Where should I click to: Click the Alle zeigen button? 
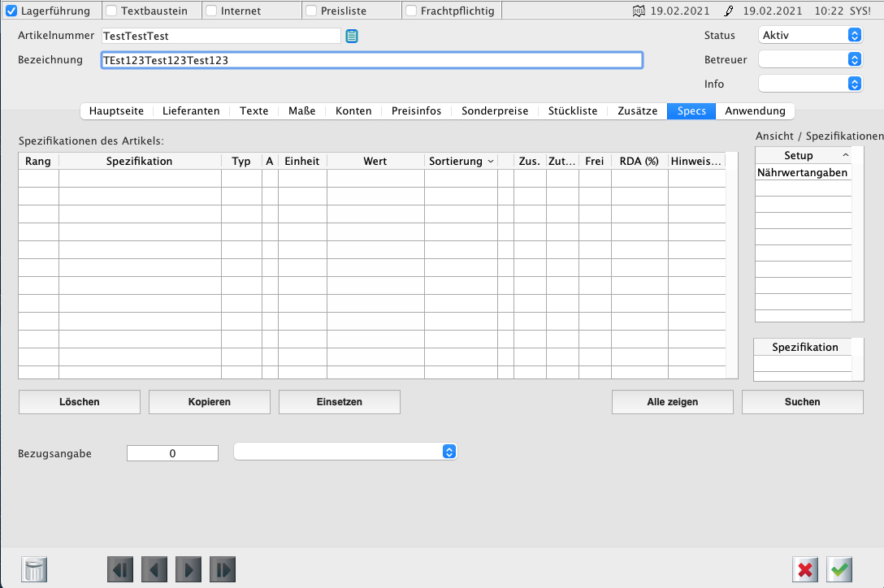coord(672,402)
